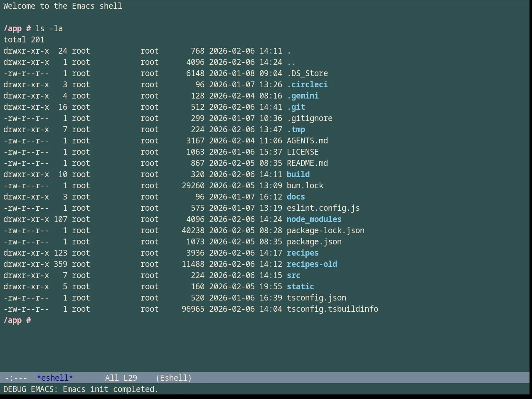Click the 'ls -la' command text
This screenshot has height=399, width=532.
pyautogui.click(x=49, y=28)
